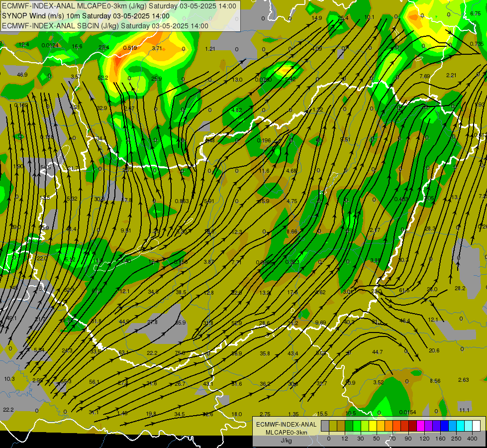The width and height of the screenshot is (487, 448).
Task: Click the map value 44.7
Action: tap(378, 352)
